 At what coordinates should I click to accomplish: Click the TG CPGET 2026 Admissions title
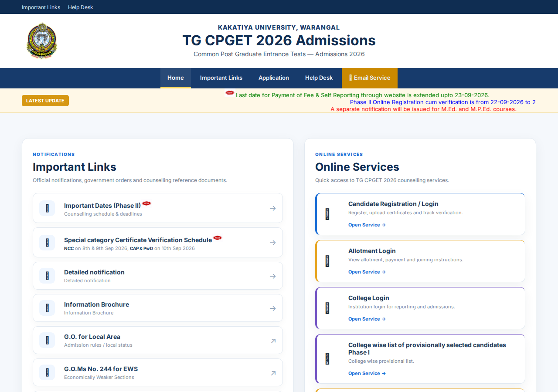tap(279, 41)
